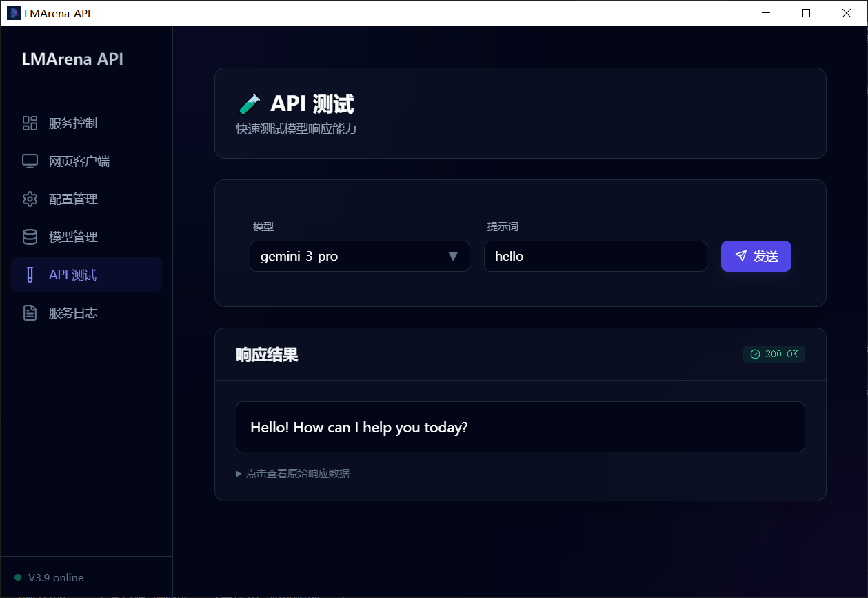Click the green online status dot
The width and height of the screenshot is (868, 598).
click(18, 577)
